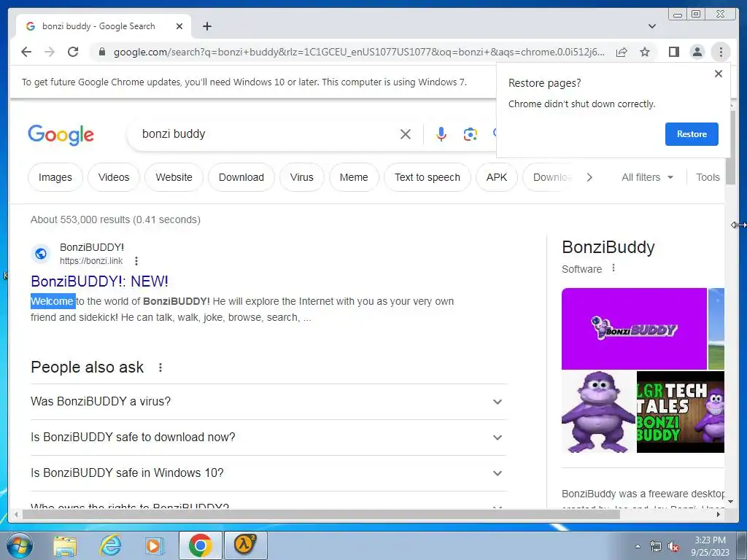The height and width of the screenshot is (560, 747).
Task: Select the Images filter chip
Action: (x=55, y=177)
